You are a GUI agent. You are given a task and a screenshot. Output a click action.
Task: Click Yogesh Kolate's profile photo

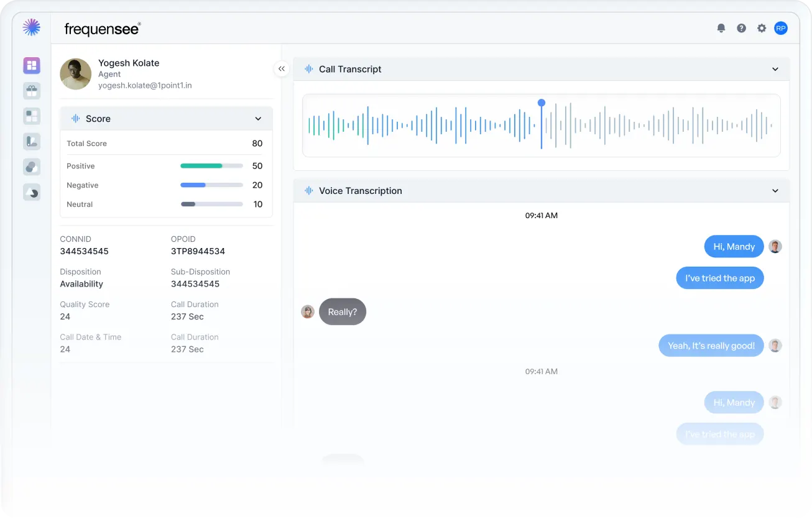click(76, 75)
